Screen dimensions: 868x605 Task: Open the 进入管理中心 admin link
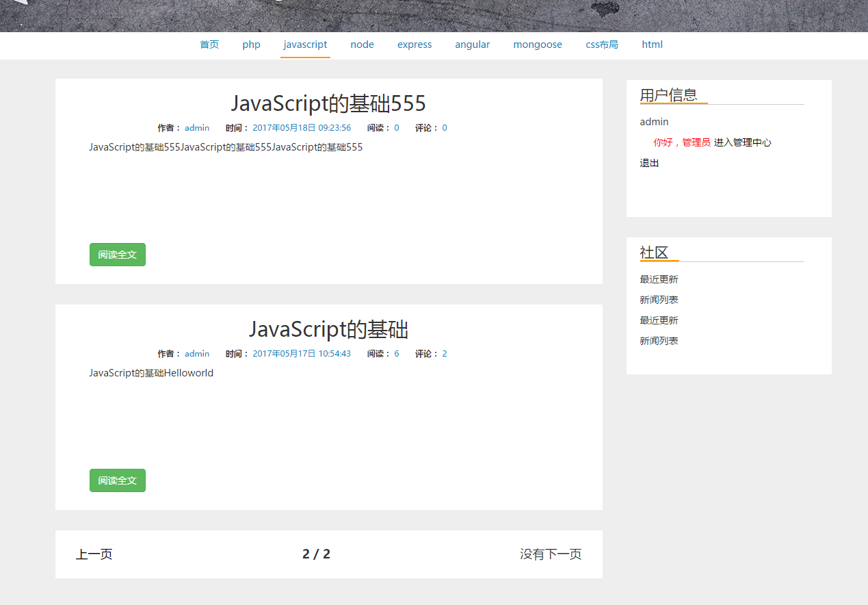pyautogui.click(x=742, y=142)
